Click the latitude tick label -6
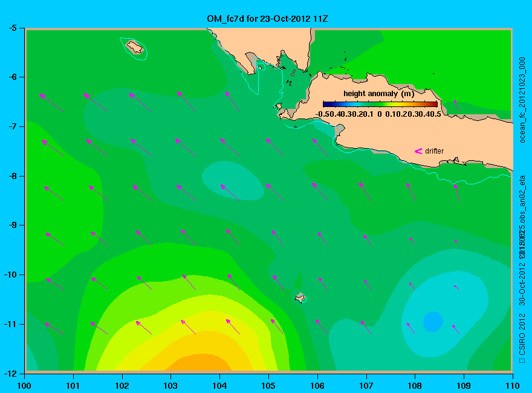 tap(13, 77)
